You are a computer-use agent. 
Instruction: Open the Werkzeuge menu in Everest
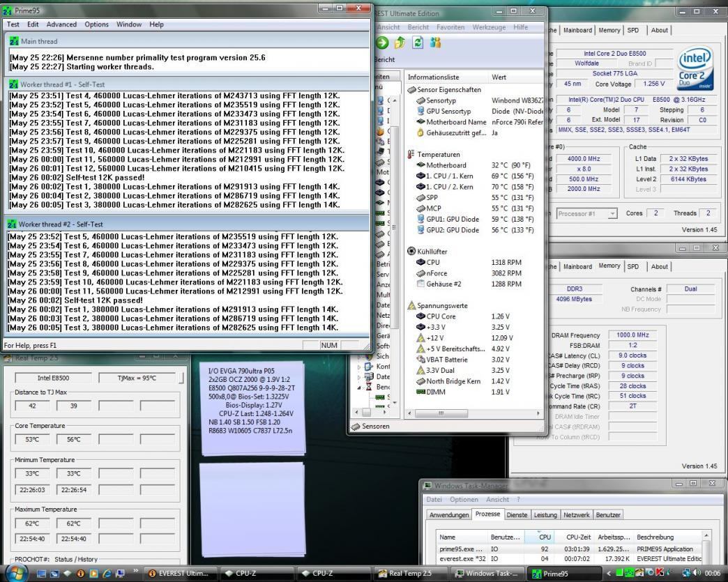tap(489, 27)
